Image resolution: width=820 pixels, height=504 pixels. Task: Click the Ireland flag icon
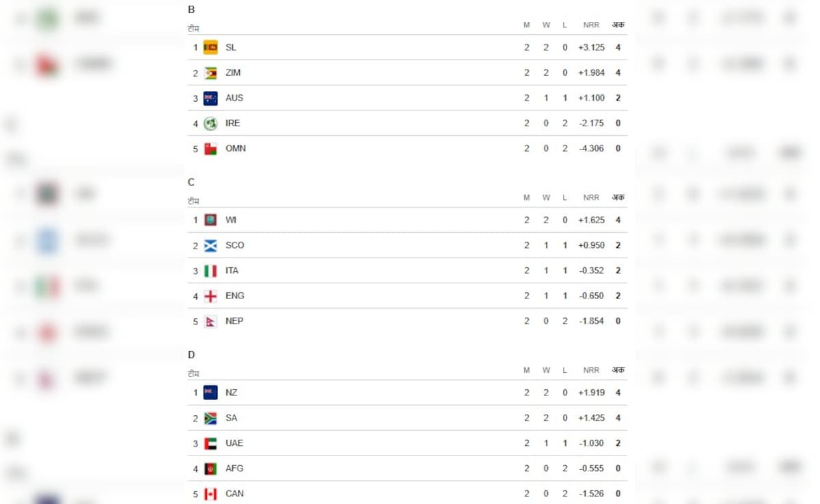coord(210,124)
